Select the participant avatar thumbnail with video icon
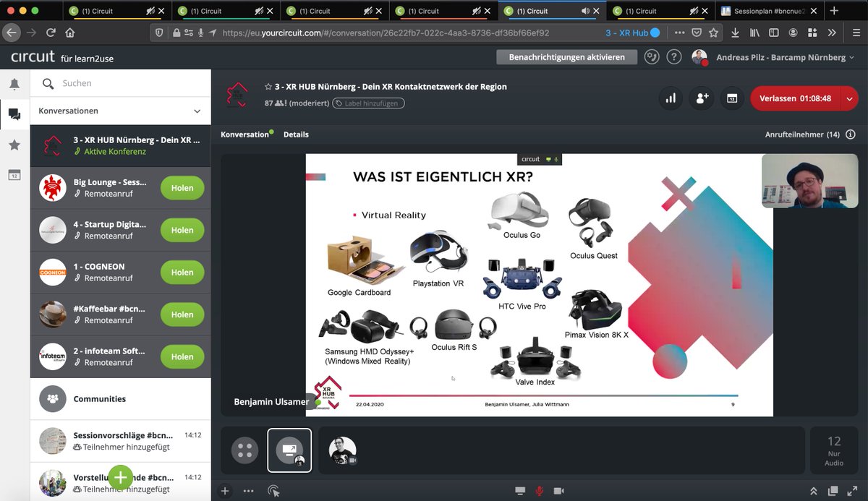The height and width of the screenshot is (501, 868). tap(343, 450)
